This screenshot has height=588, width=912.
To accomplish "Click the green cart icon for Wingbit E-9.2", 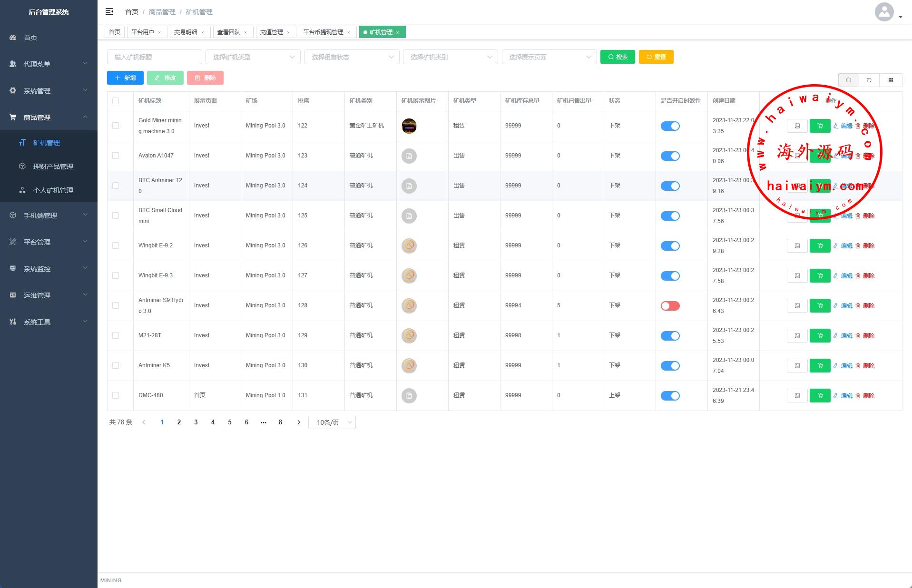I will (820, 246).
